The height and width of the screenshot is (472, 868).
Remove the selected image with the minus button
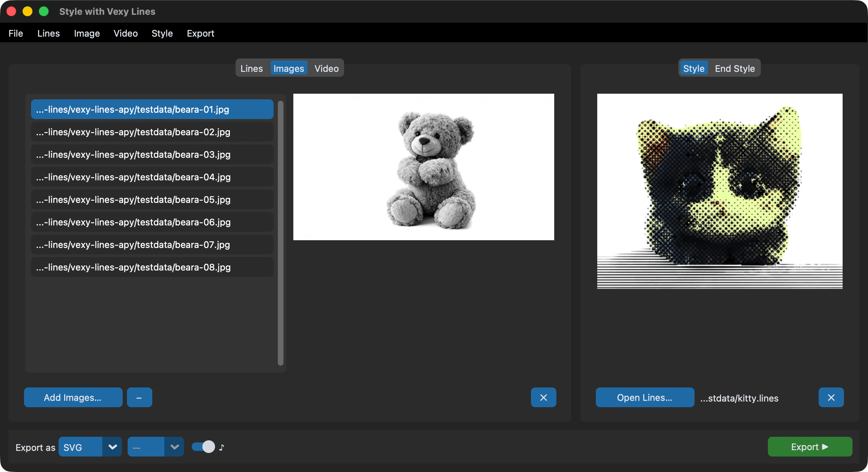coord(139,397)
